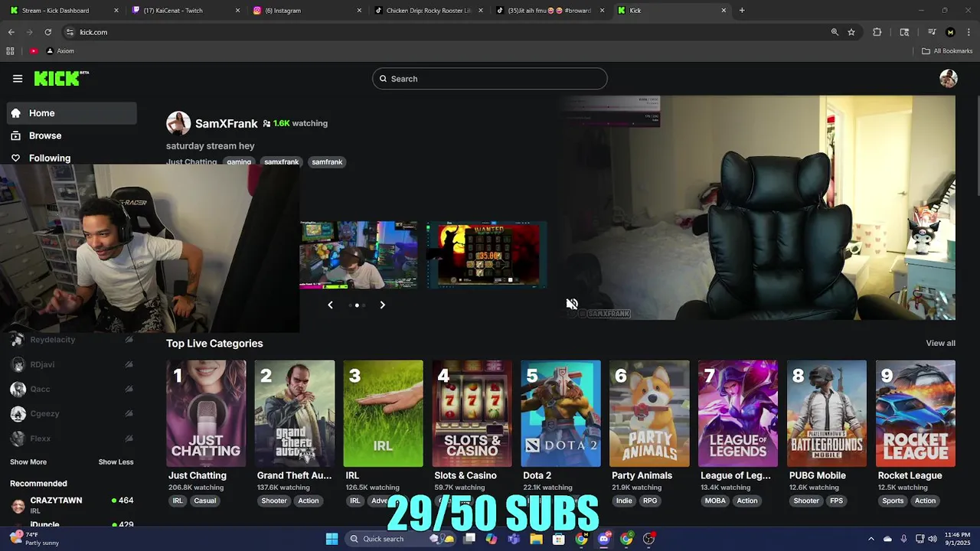The width and height of the screenshot is (980, 551).
Task: Select Home in the Kick sidebar
Action: pos(72,113)
